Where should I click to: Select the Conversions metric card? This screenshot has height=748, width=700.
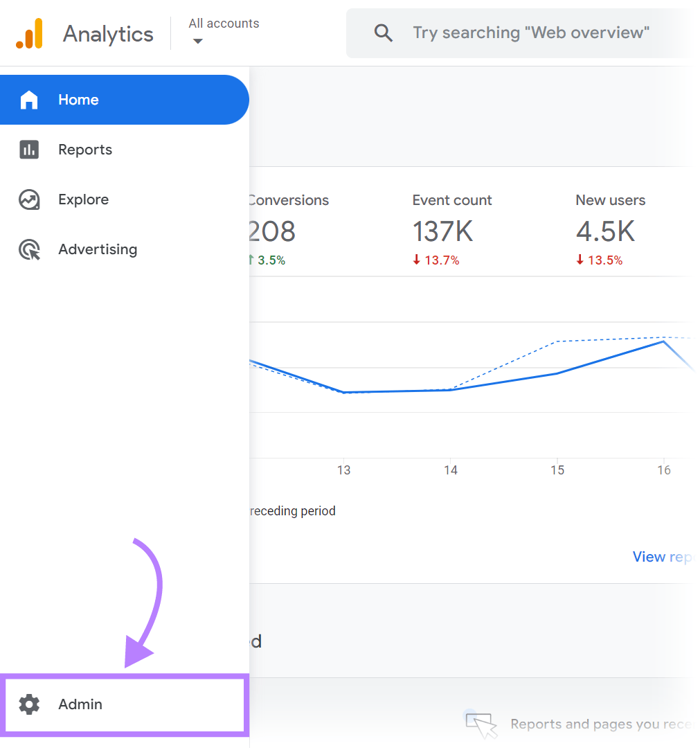click(x=287, y=229)
